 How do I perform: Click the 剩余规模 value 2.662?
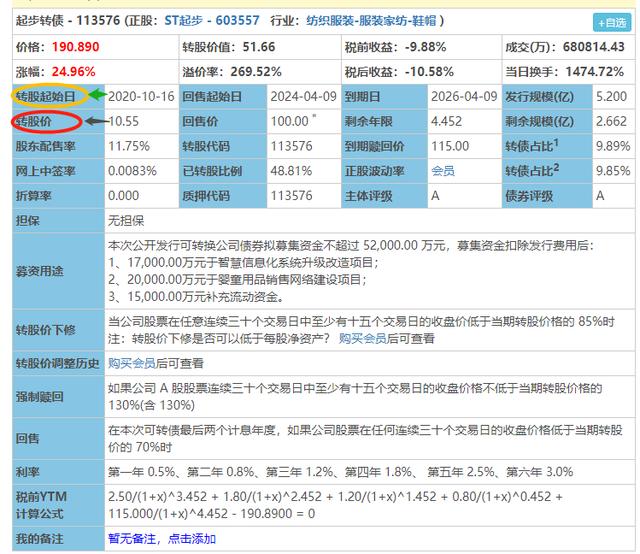(611, 121)
